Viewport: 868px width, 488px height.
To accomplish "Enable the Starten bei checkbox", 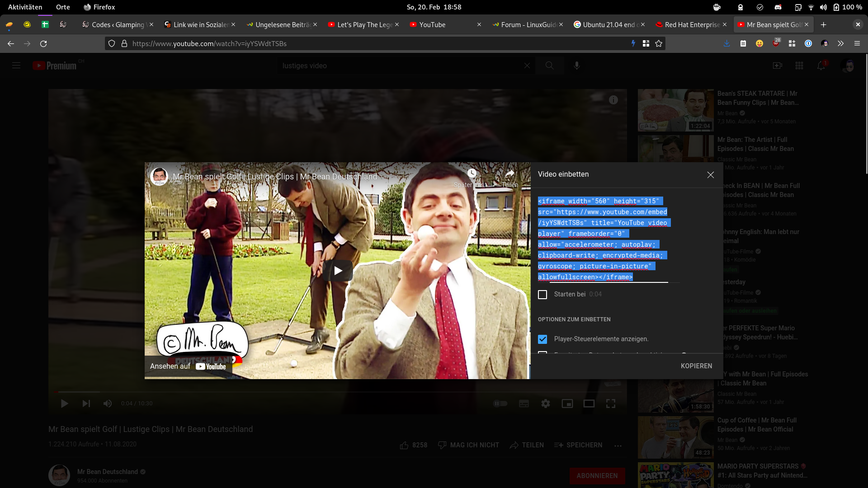I will [542, 295].
